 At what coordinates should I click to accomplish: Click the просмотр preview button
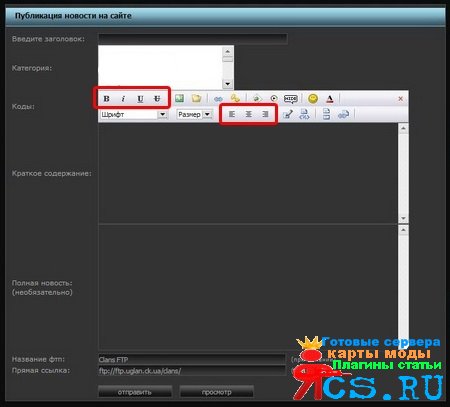tap(217, 392)
